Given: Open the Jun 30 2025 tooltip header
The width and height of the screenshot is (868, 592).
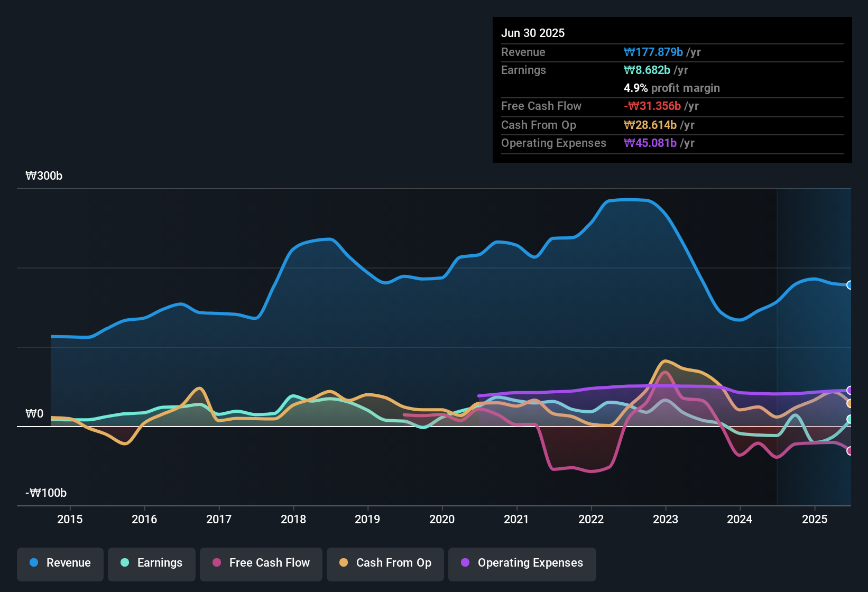Looking at the screenshot, I should pos(533,33).
